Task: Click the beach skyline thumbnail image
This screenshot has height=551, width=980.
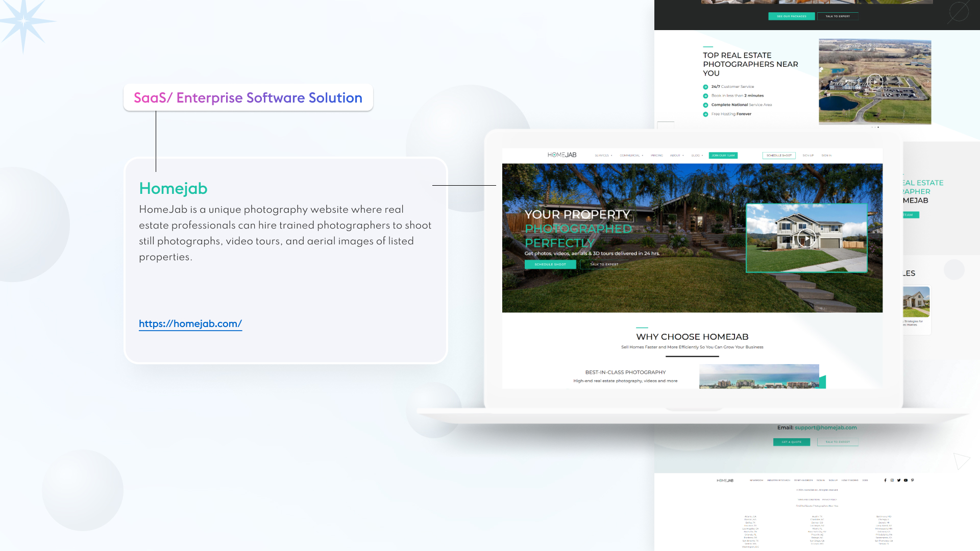Action: click(x=759, y=377)
